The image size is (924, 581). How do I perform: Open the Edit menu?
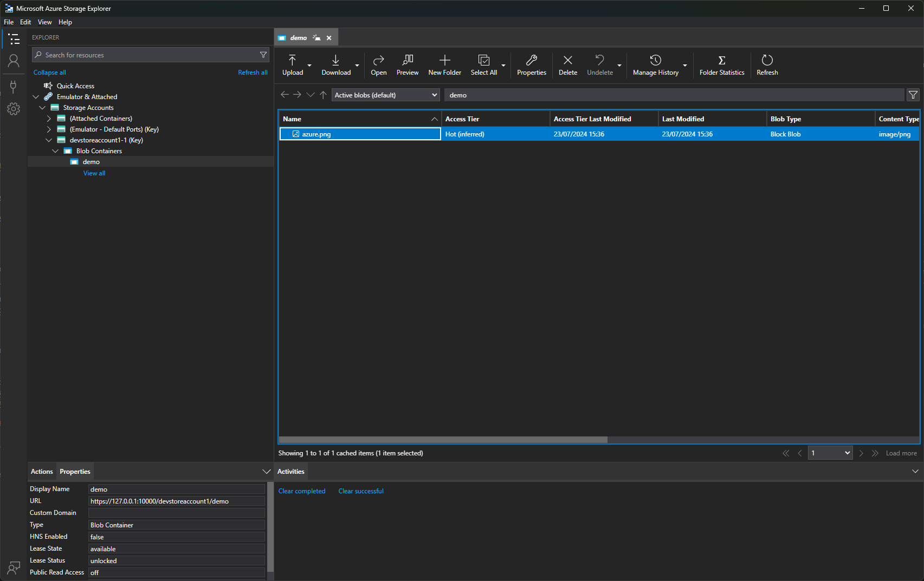[x=25, y=22]
